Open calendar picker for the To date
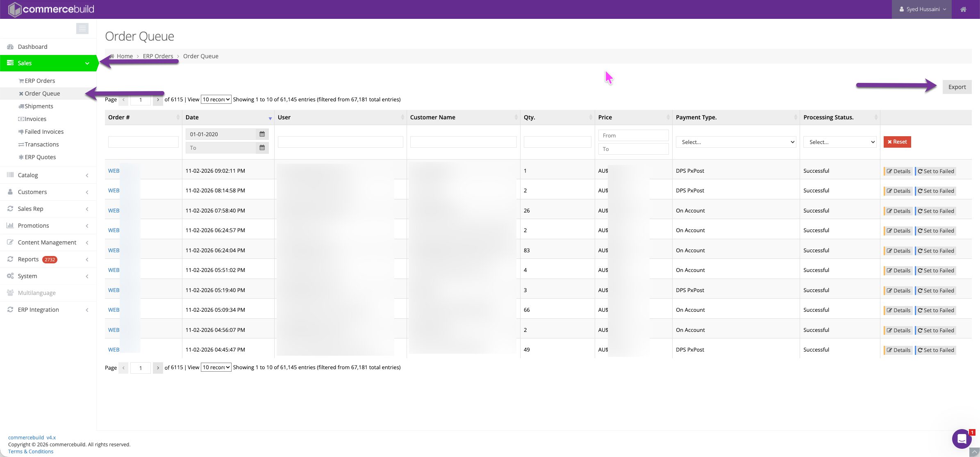980x457 pixels. point(262,148)
